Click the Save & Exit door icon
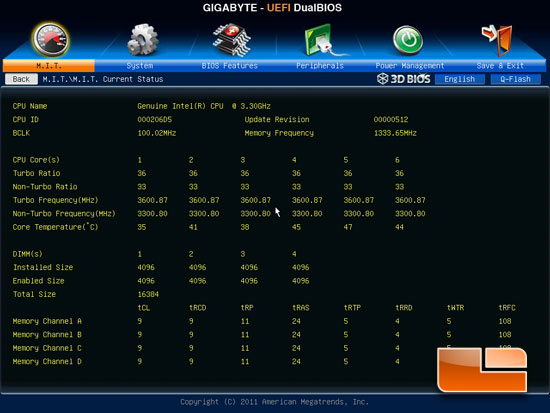The width and height of the screenshot is (550, 413). [x=497, y=40]
